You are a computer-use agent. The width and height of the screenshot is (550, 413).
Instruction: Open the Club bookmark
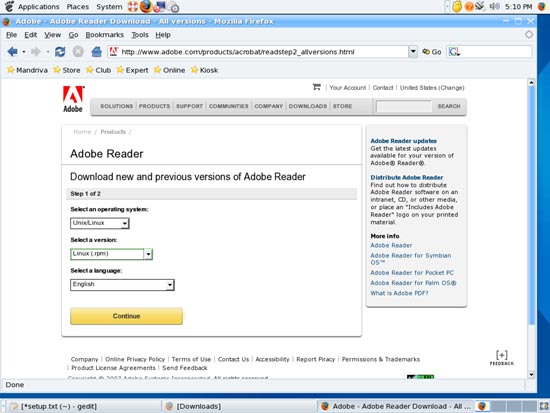(x=99, y=70)
